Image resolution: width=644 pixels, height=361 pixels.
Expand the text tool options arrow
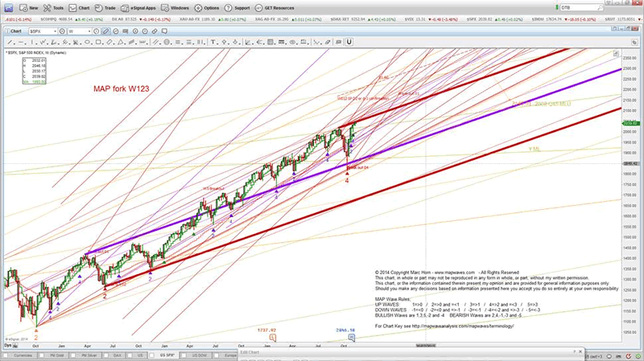point(217,43)
